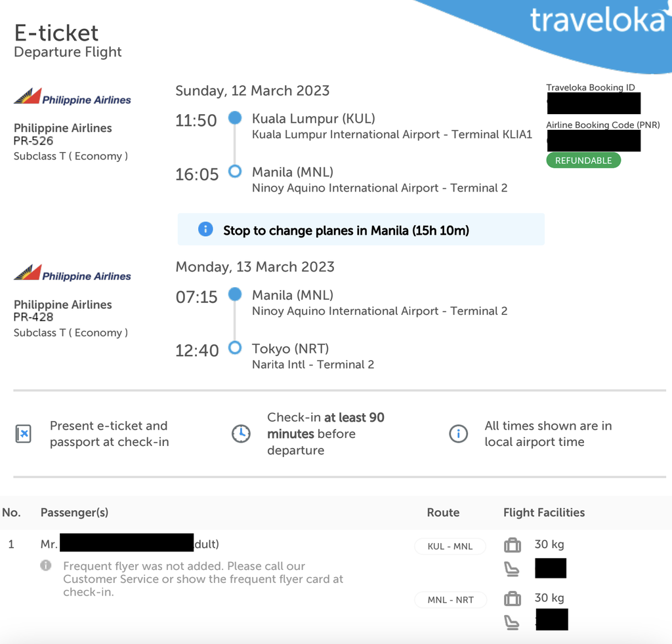Click the Philippine Airlines logo for PR-526
Image resolution: width=672 pixels, height=644 pixels.
click(72, 96)
